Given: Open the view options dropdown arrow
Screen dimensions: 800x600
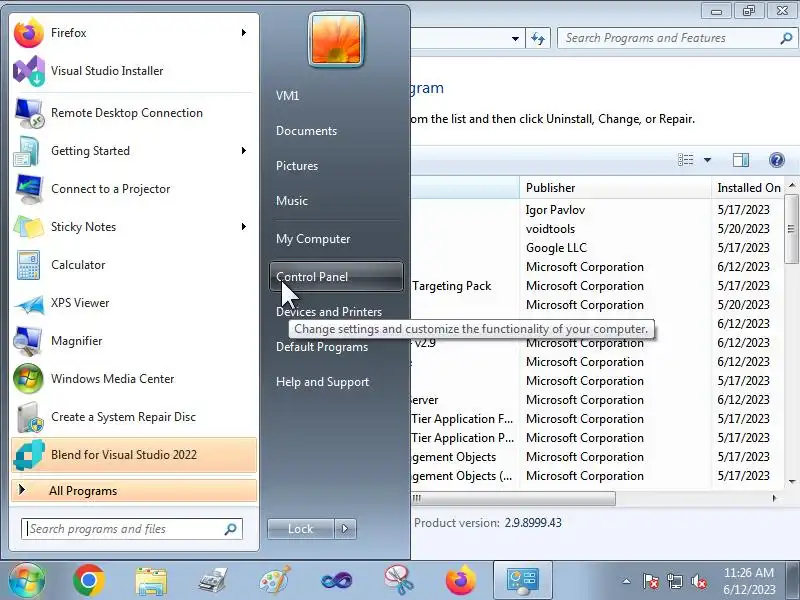Looking at the screenshot, I should 707,160.
